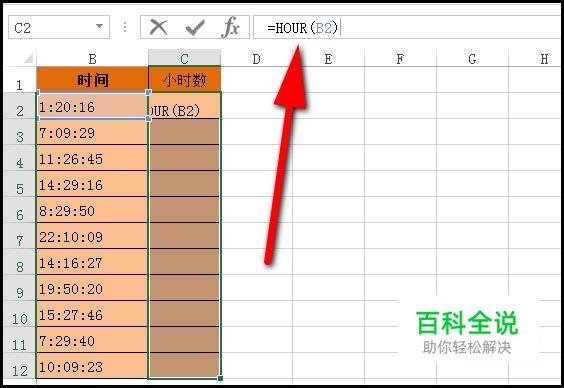Click the Name Box showing C2
The width and height of the screenshot is (564, 388).
59,27
